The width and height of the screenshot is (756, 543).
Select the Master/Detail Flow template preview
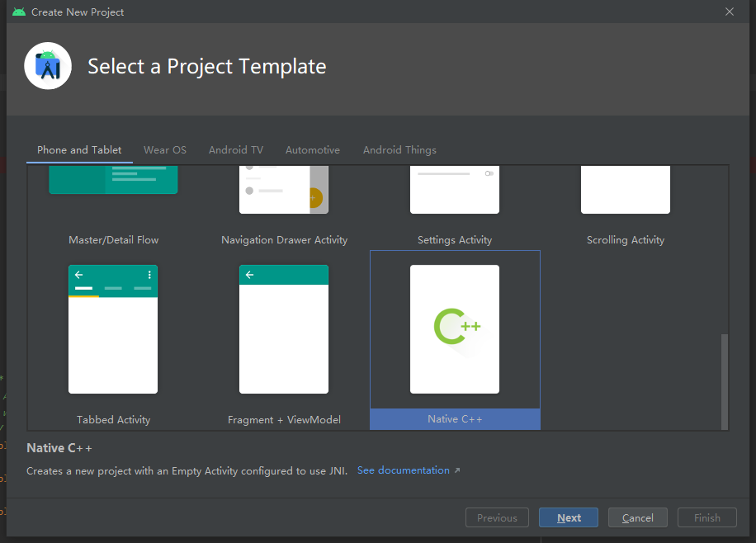113,179
